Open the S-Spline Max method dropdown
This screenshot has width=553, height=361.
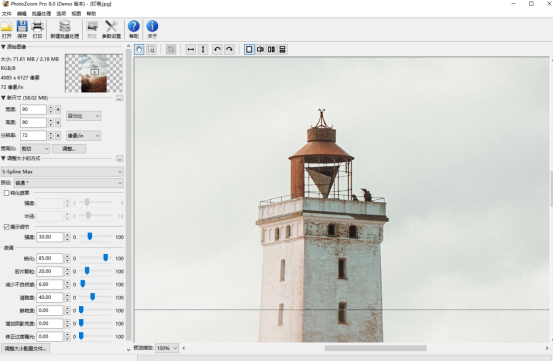click(x=62, y=172)
